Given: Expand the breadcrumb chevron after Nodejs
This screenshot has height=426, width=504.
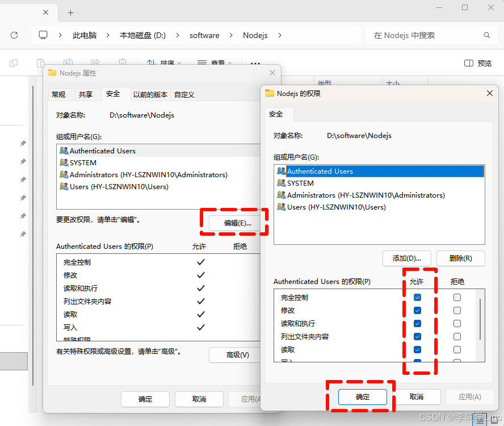Looking at the screenshot, I should click(x=279, y=35).
